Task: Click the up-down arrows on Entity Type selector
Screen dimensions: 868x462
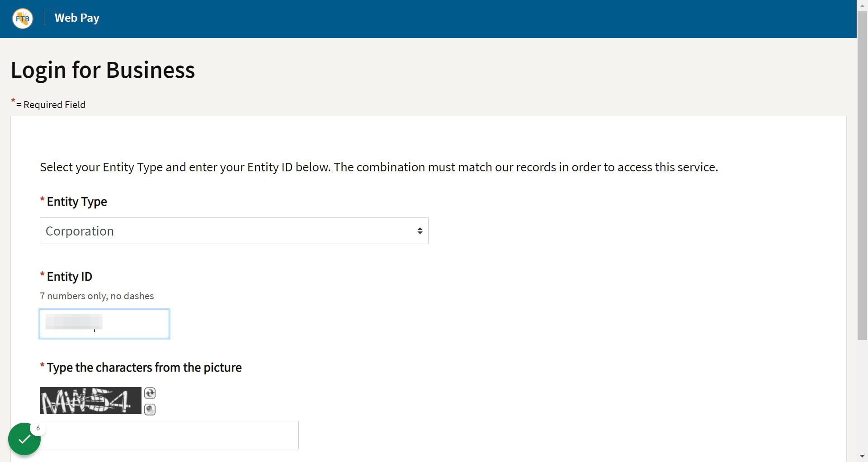Action: (420, 231)
